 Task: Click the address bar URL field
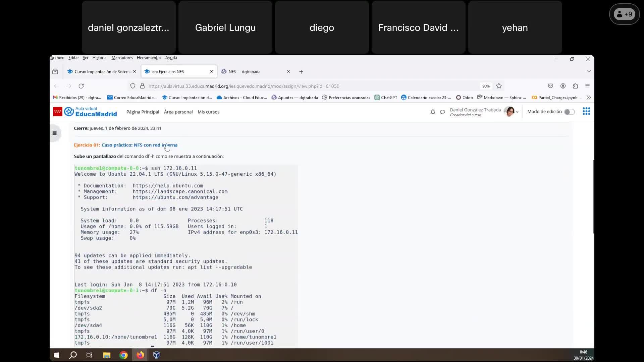coord(302,86)
